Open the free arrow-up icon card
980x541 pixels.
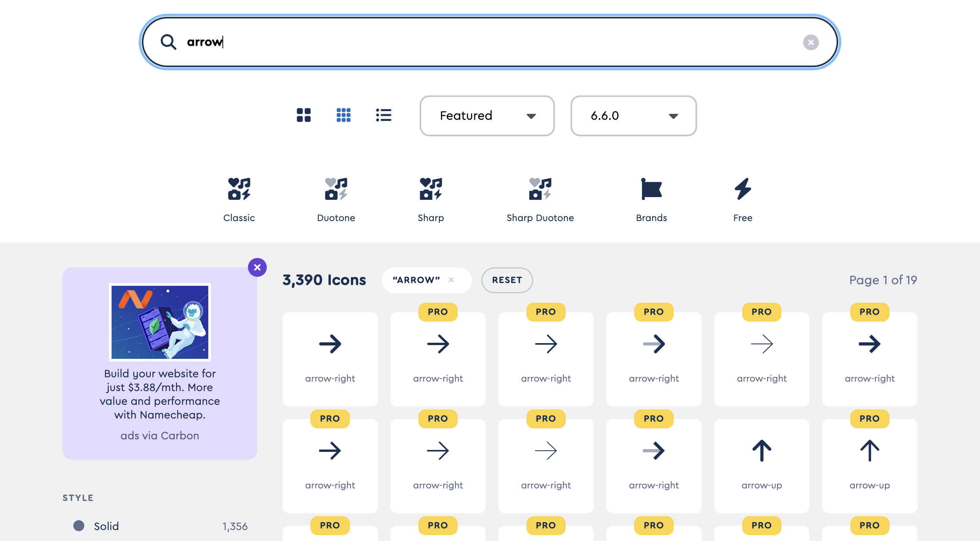(x=762, y=466)
